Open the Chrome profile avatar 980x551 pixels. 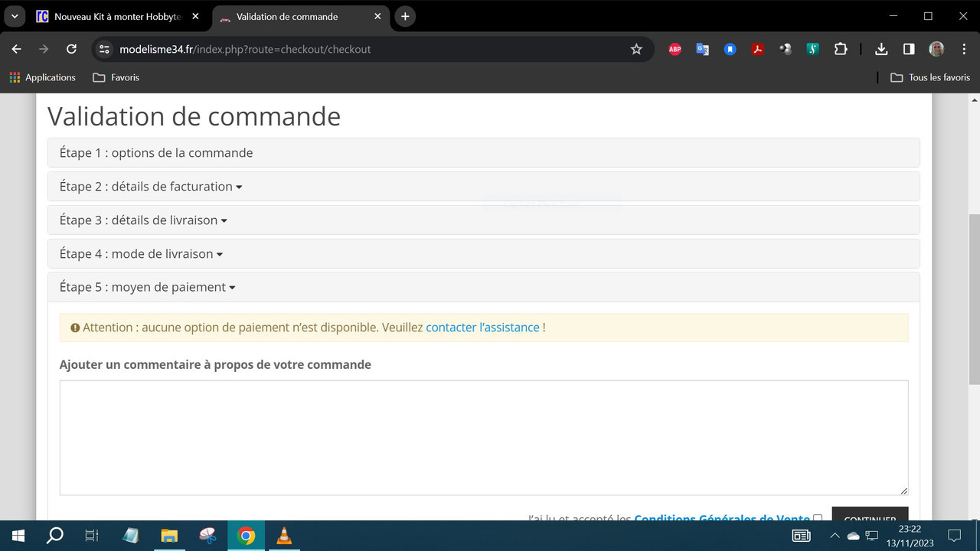(x=936, y=49)
